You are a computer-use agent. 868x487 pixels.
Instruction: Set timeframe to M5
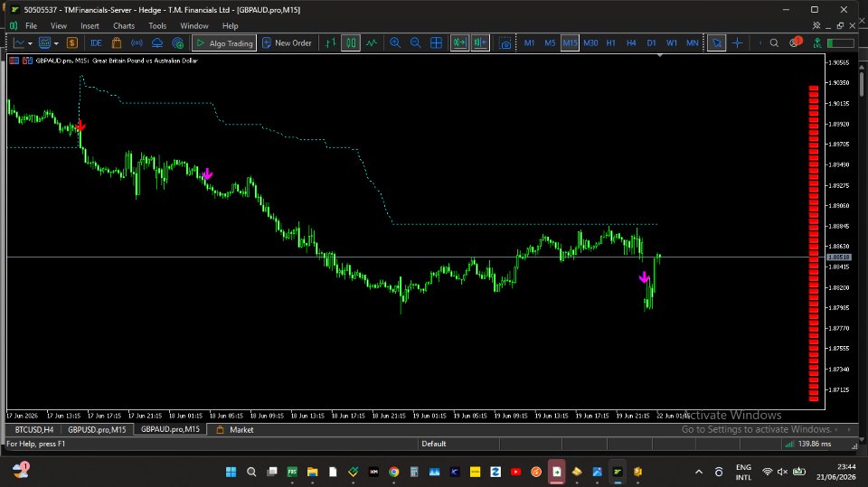(x=550, y=42)
